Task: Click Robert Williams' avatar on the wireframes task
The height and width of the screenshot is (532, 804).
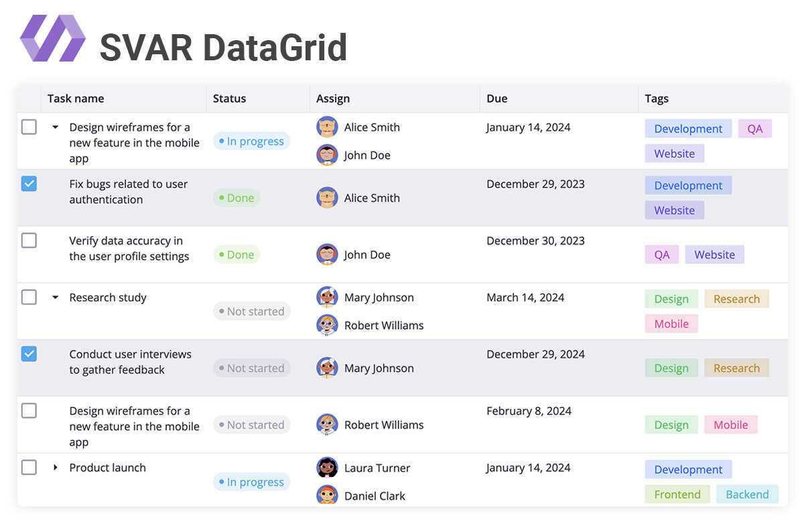Action: click(x=327, y=424)
